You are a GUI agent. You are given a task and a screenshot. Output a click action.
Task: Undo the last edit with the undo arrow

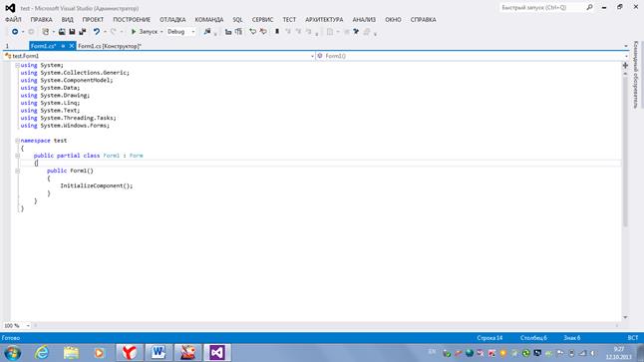coord(96,32)
